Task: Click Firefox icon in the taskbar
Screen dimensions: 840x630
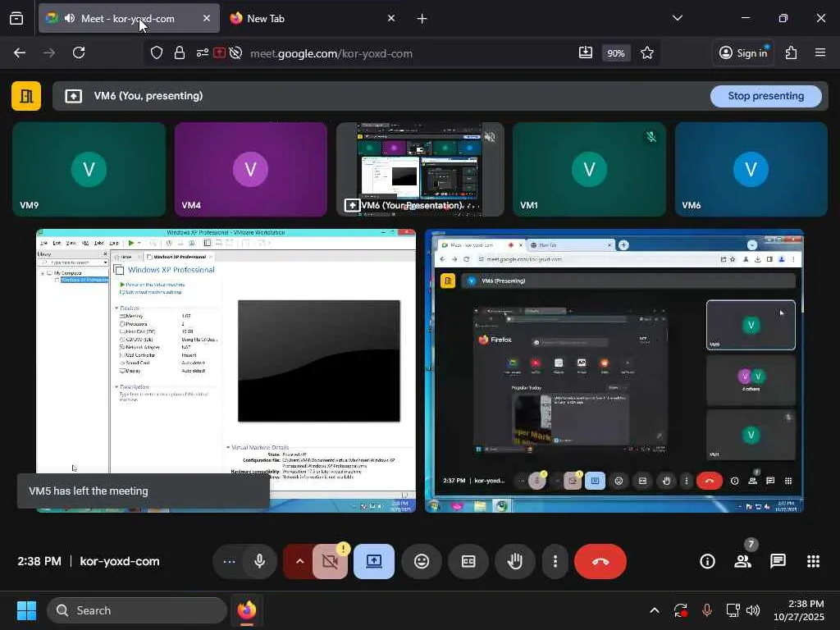Action: [x=246, y=610]
